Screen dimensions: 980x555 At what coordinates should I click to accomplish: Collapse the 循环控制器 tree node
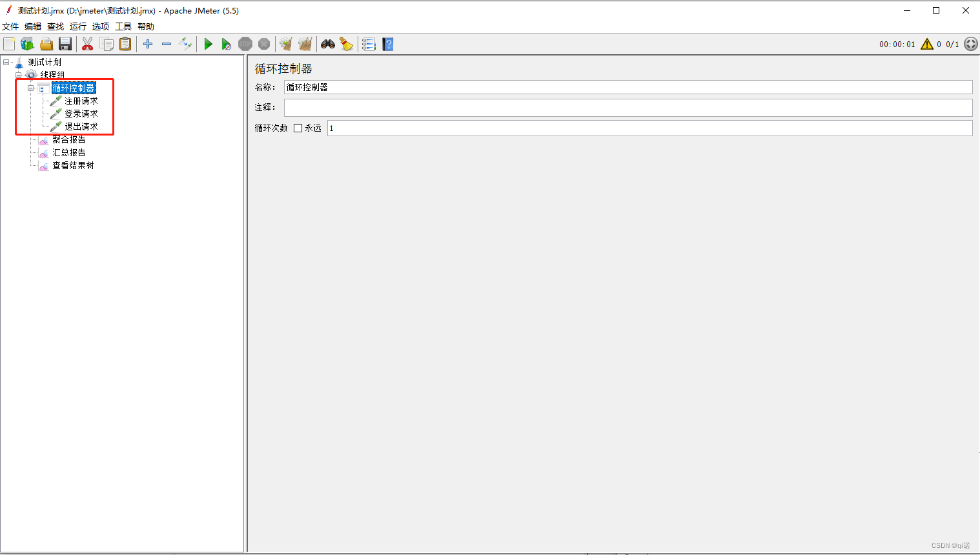[x=30, y=88]
